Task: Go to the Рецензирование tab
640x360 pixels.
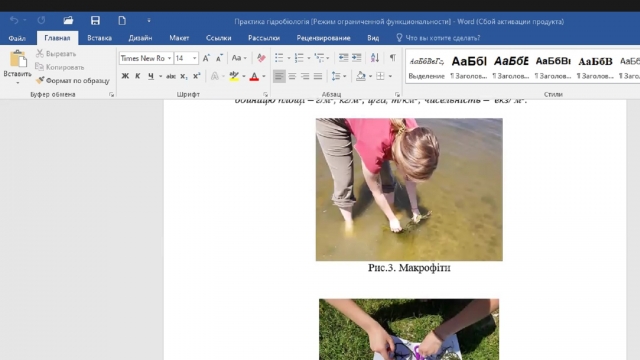Action: pos(323,38)
